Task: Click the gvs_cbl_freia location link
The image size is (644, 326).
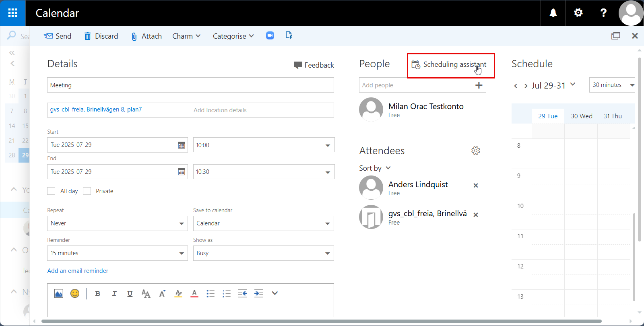Action: [96, 109]
